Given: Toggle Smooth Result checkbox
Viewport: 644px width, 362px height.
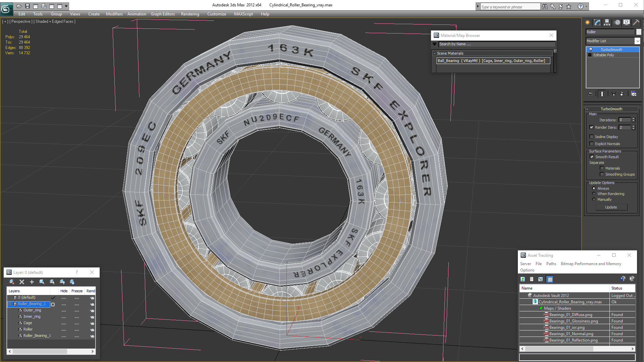Looking at the screenshot, I should (x=592, y=157).
